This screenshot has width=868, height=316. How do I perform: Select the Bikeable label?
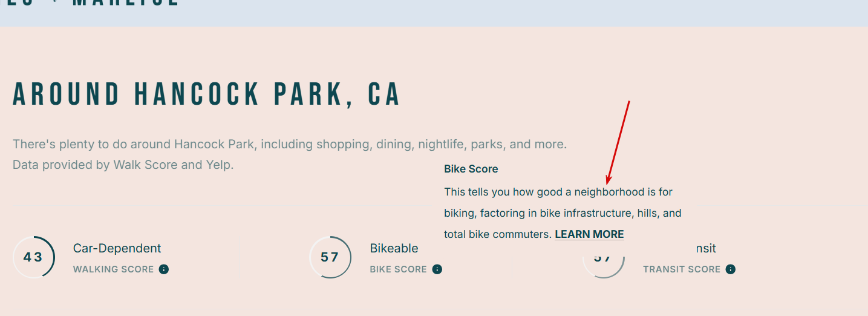pos(394,248)
